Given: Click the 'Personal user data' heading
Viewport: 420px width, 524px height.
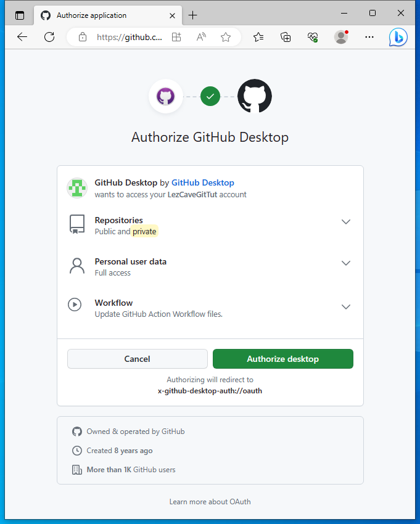Looking at the screenshot, I should [130, 261].
